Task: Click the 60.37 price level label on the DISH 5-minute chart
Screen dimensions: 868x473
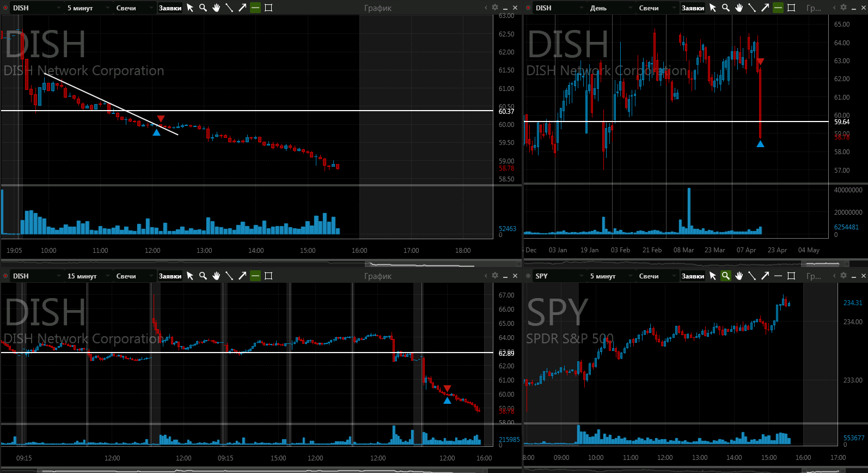Action: pos(506,111)
